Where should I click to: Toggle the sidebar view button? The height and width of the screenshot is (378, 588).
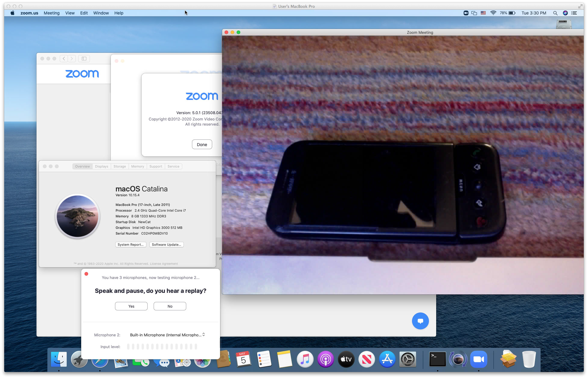coord(84,59)
